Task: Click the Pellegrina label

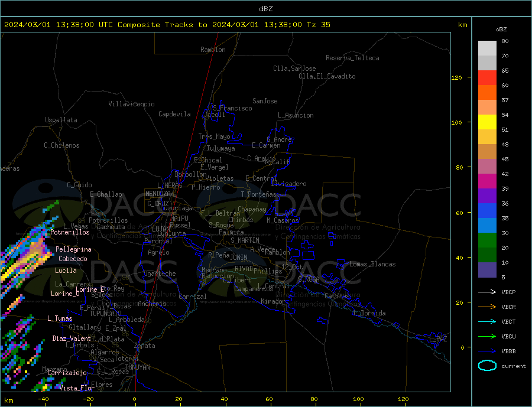Action: click(x=73, y=249)
